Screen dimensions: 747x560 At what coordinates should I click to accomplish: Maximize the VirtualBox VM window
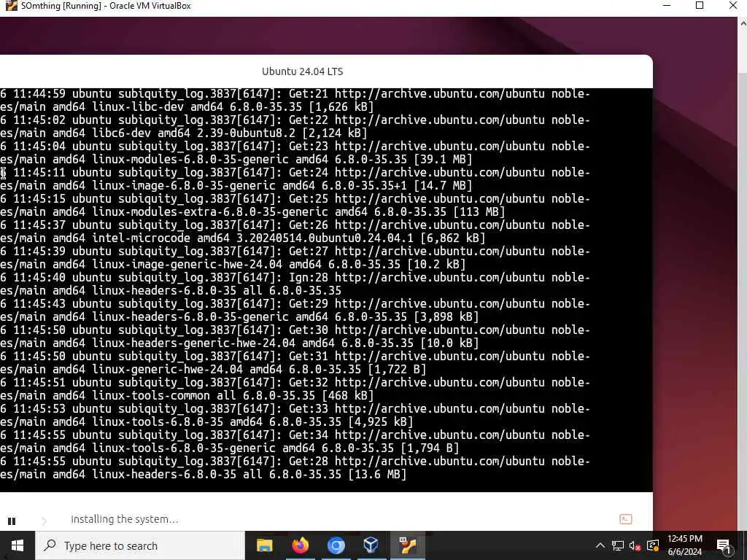700,6
